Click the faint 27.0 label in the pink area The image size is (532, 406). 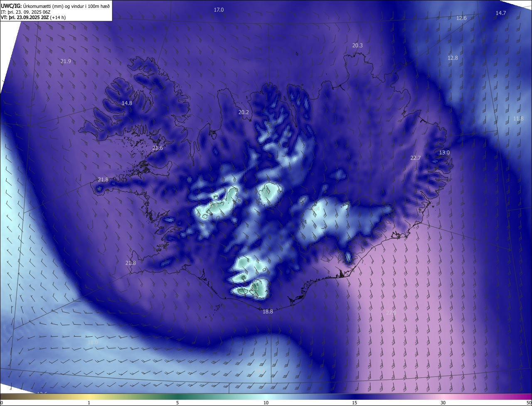[391, 312]
